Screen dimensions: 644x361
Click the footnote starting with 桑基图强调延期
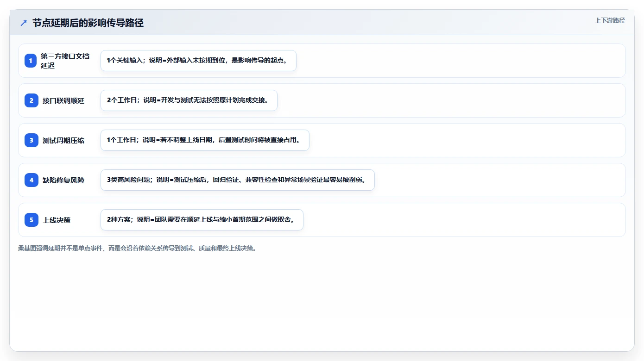[x=137, y=248]
